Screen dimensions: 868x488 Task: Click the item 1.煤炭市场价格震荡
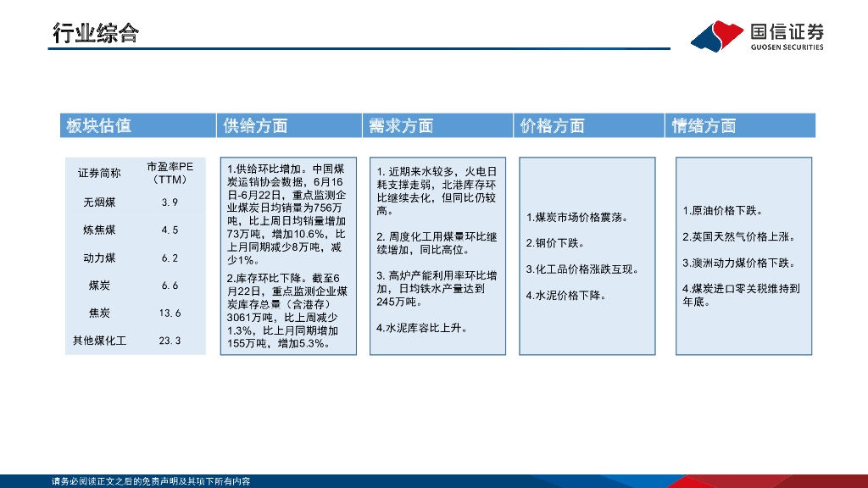coord(578,218)
